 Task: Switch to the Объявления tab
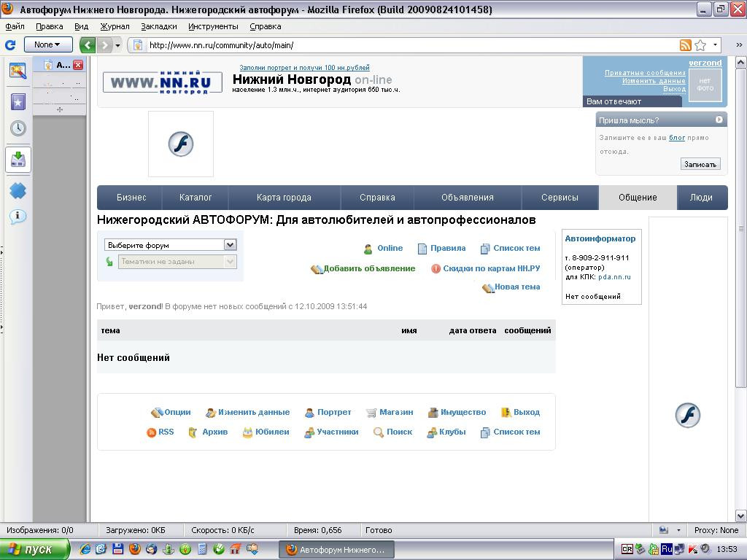pos(468,198)
